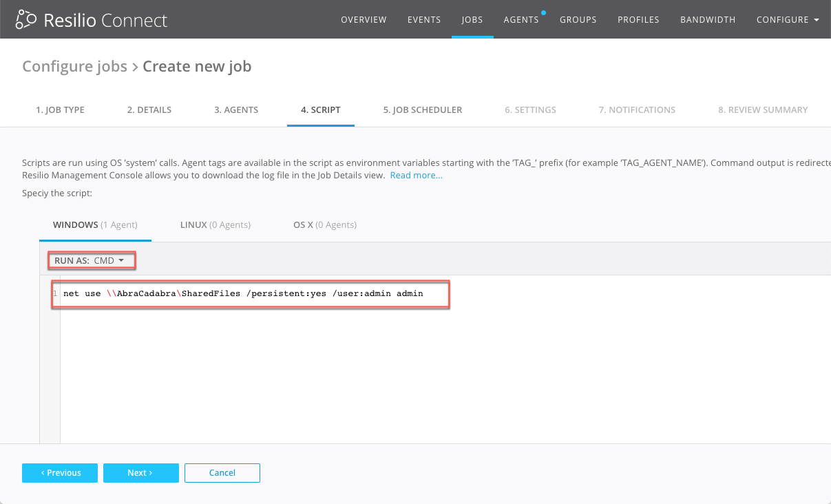Open the Profiles section

tap(638, 20)
